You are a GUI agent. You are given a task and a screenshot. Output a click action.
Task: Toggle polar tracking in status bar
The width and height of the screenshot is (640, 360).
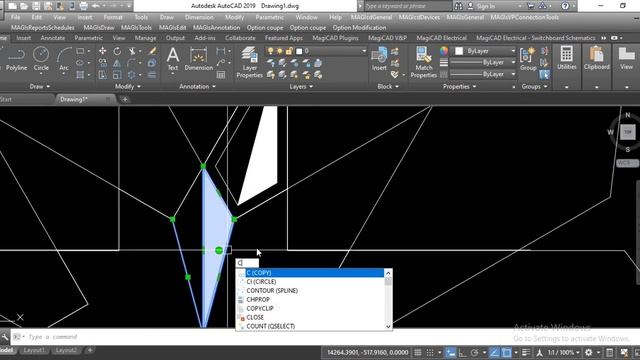[x=474, y=353]
